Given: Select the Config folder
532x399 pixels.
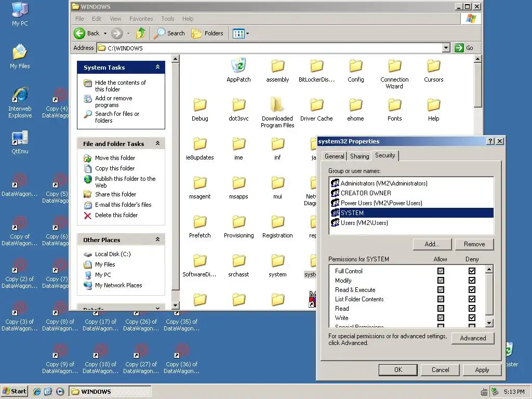Looking at the screenshot, I should 355,70.
